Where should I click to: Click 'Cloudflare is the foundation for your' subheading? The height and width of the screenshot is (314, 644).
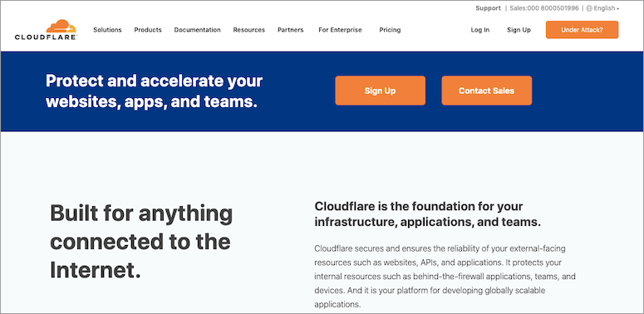pos(419,206)
